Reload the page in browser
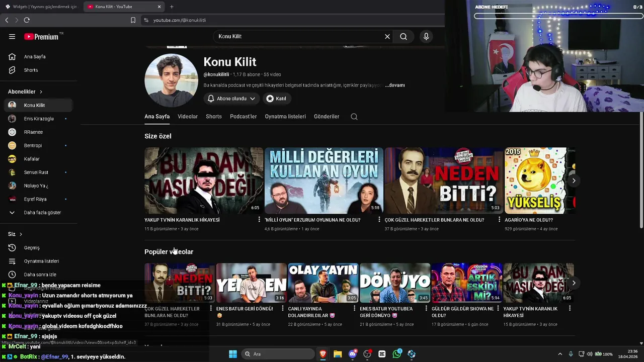644x362 pixels. (27, 20)
